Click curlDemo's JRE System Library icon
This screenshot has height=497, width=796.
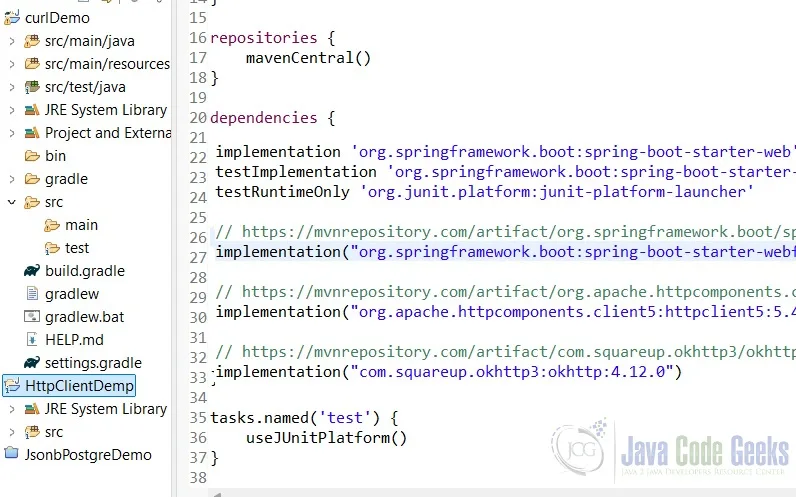pos(32,110)
